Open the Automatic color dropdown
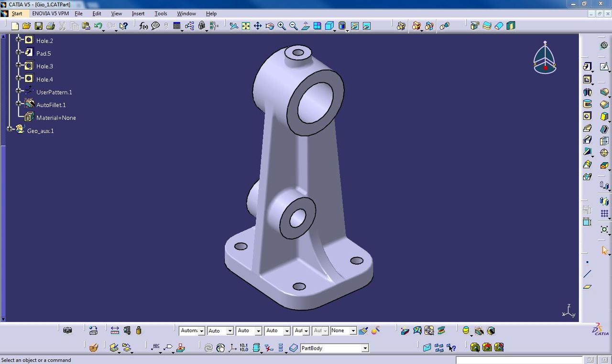The image size is (612, 364). point(202,331)
